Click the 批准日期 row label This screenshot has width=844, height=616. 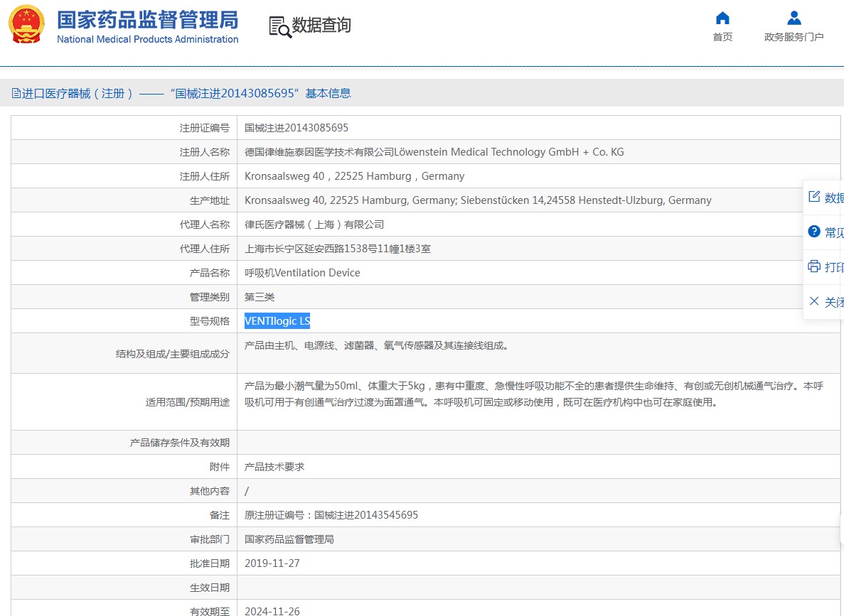point(209,564)
